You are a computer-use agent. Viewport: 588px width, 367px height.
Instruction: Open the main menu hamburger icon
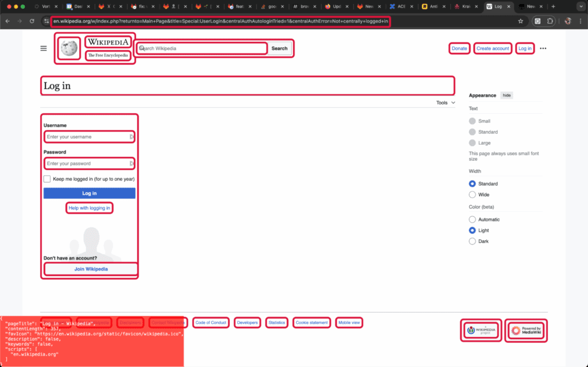click(x=43, y=48)
